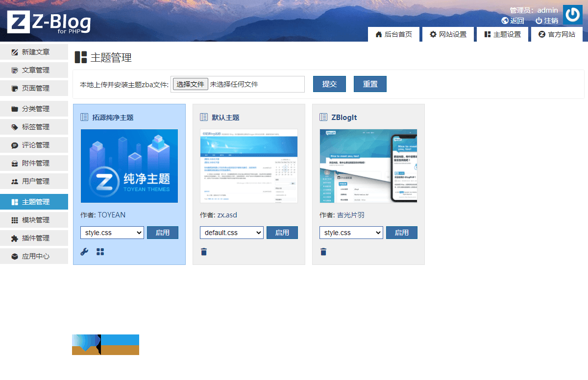Viewport: 588px width, 380px height.
Task: Click the 默认主题 title link
Action: click(225, 118)
